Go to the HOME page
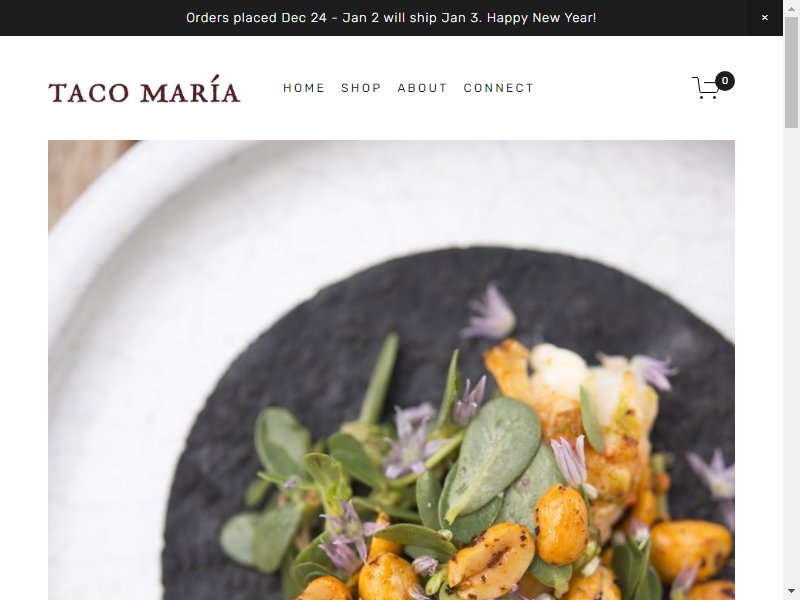This screenshot has width=800, height=600. point(304,88)
